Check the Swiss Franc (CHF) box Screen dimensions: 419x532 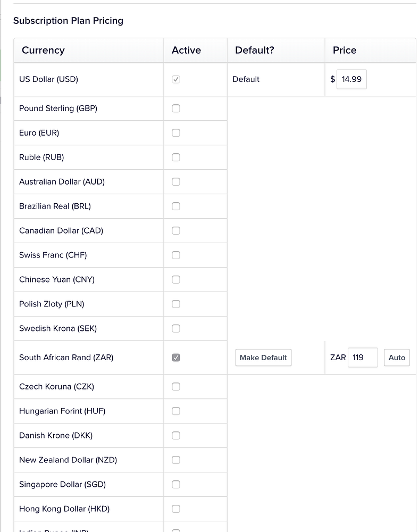pyautogui.click(x=175, y=255)
